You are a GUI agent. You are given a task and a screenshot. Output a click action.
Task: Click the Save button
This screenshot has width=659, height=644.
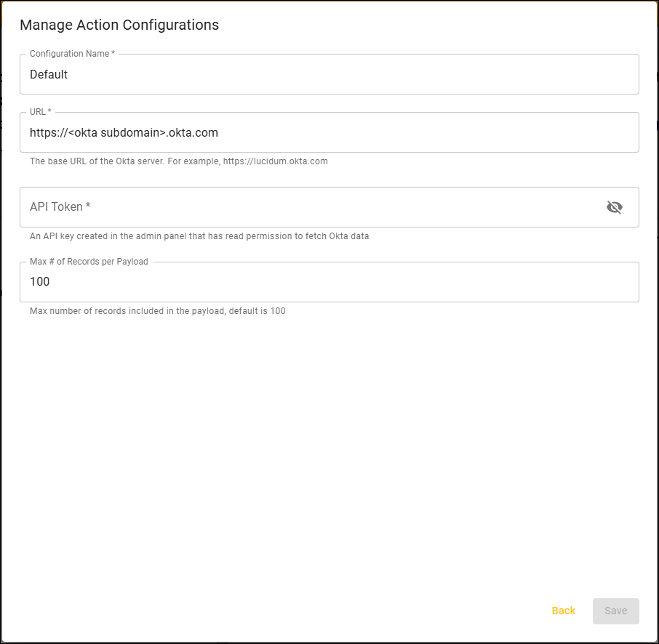615,611
